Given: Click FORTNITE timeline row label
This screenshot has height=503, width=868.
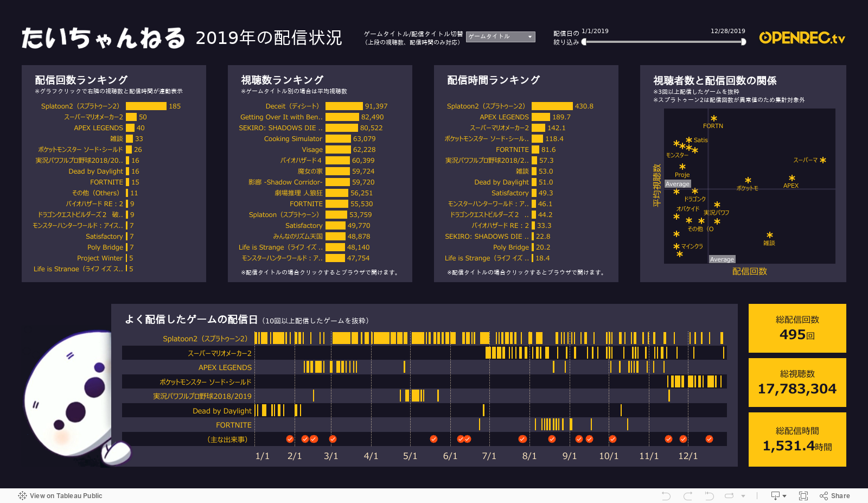Looking at the screenshot, I should tap(234, 425).
